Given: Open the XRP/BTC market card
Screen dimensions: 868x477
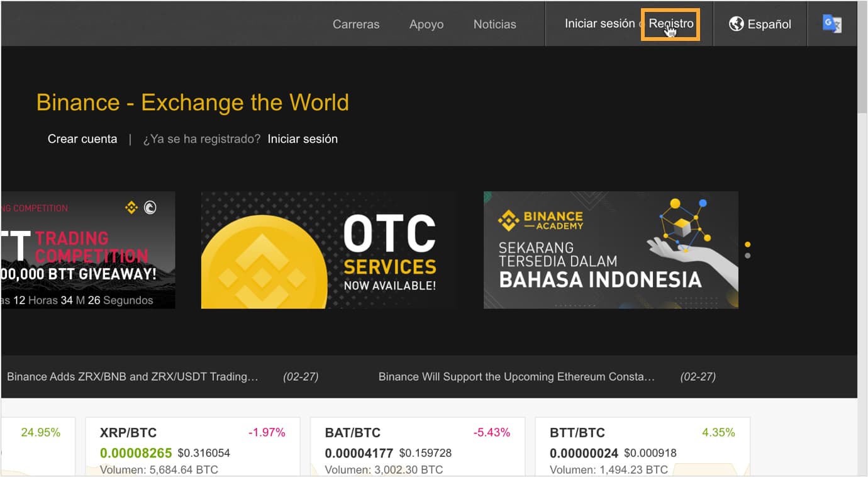Looking at the screenshot, I should point(192,447).
